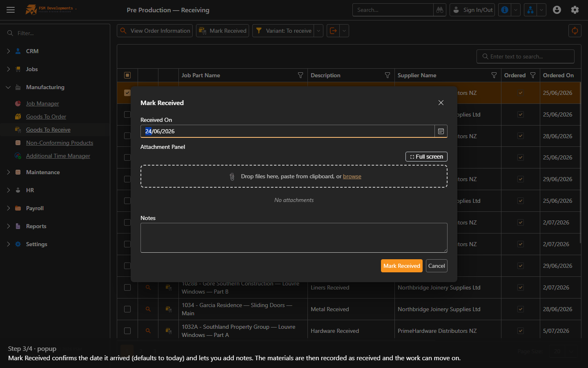Expand the Settings tree section
Screen dimensions: 588x368
point(8,244)
